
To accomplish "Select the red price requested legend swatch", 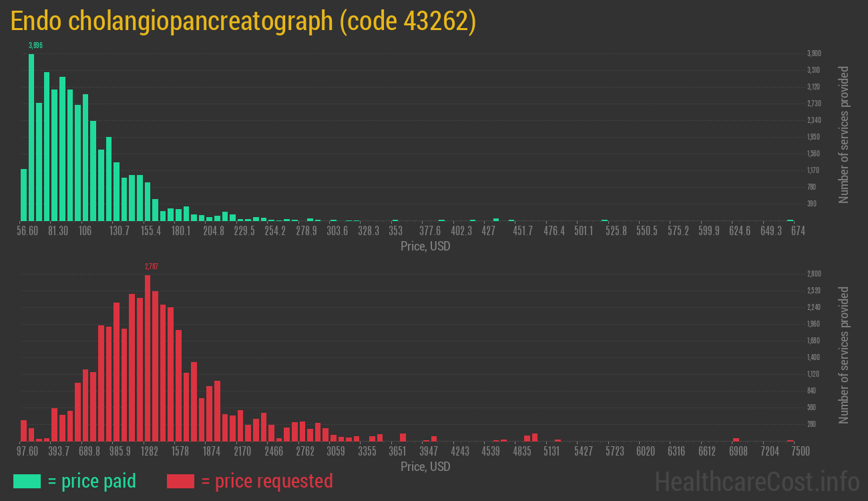I will click(x=182, y=481).
